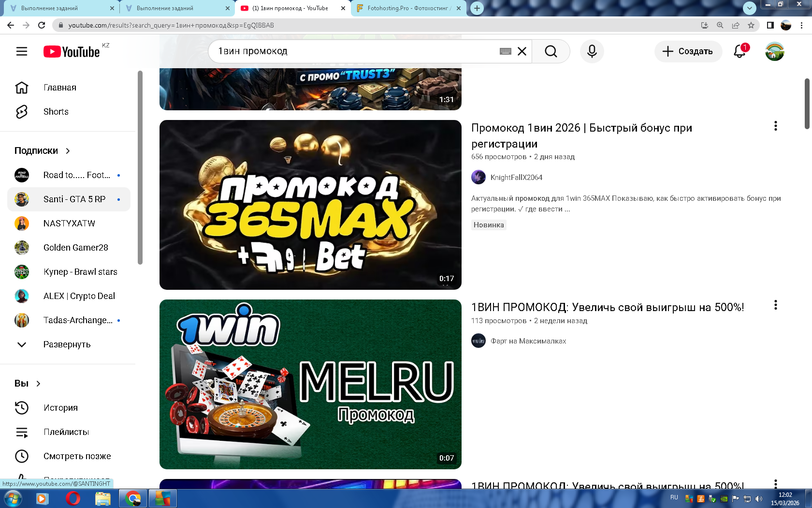Image resolution: width=812 pixels, height=508 pixels.
Task: Run the search with the magnifier button
Action: pyautogui.click(x=551, y=51)
